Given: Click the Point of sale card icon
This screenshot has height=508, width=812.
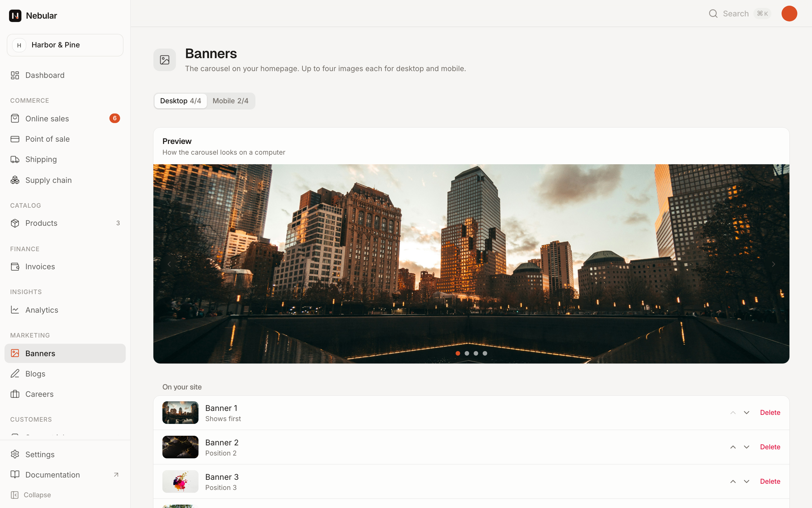Looking at the screenshot, I should pos(15,139).
